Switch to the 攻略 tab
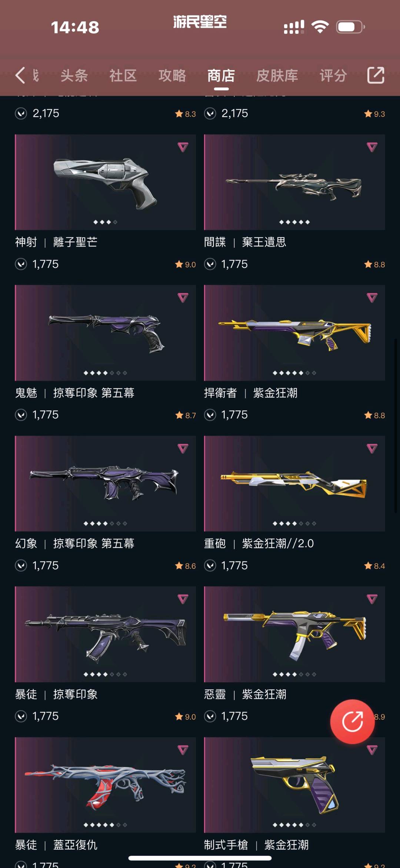 (172, 76)
